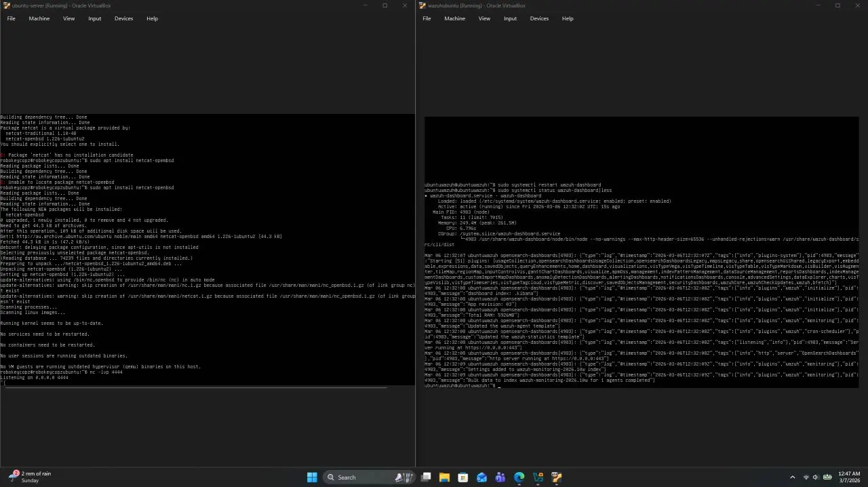The width and height of the screenshot is (868, 487).
Task: Open Outlook from the taskbar
Action: [481, 477]
